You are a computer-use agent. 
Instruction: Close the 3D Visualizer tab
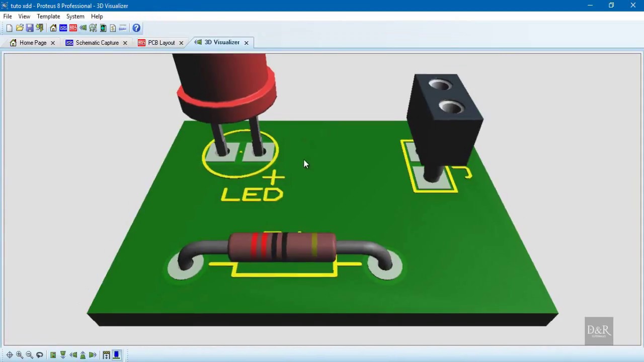(246, 43)
